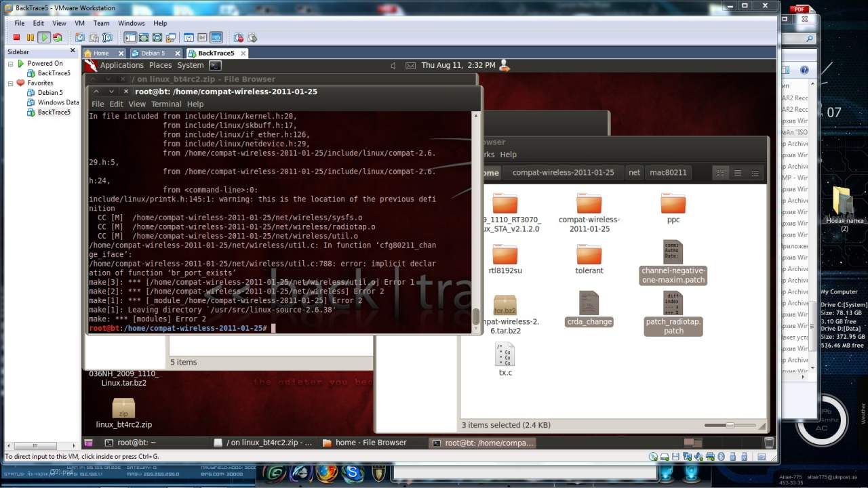Click the user status icon beside the clock

pyautogui.click(x=503, y=65)
